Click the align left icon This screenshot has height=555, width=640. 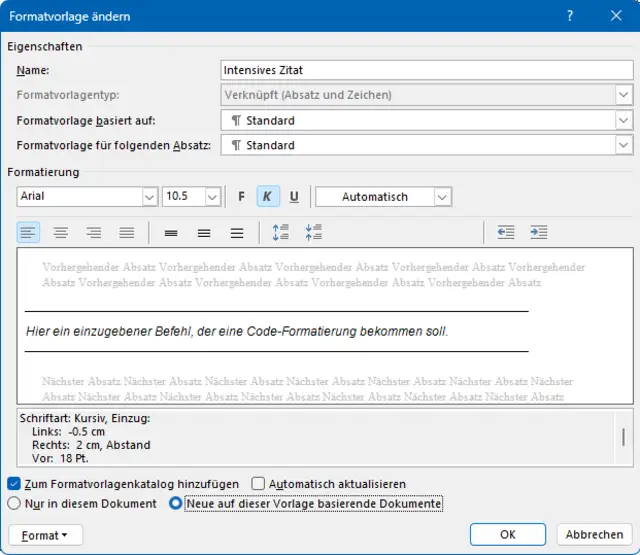pos(28,232)
